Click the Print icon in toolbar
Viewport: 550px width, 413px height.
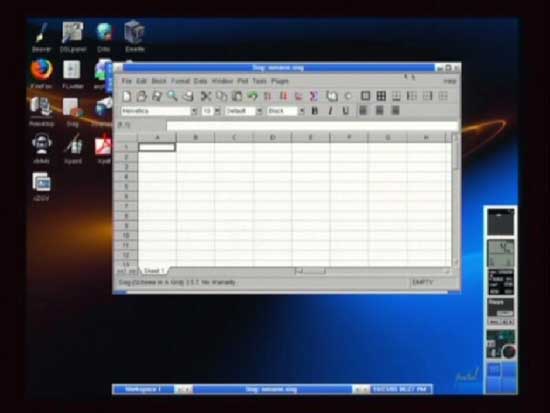pos(188,96)
